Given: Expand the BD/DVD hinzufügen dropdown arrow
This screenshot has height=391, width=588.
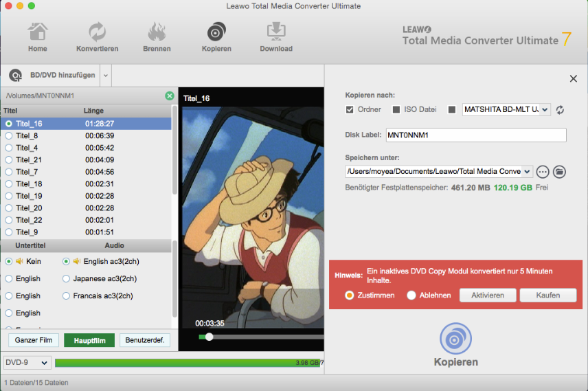Looking at the screenshot, I should pos(106,76).
